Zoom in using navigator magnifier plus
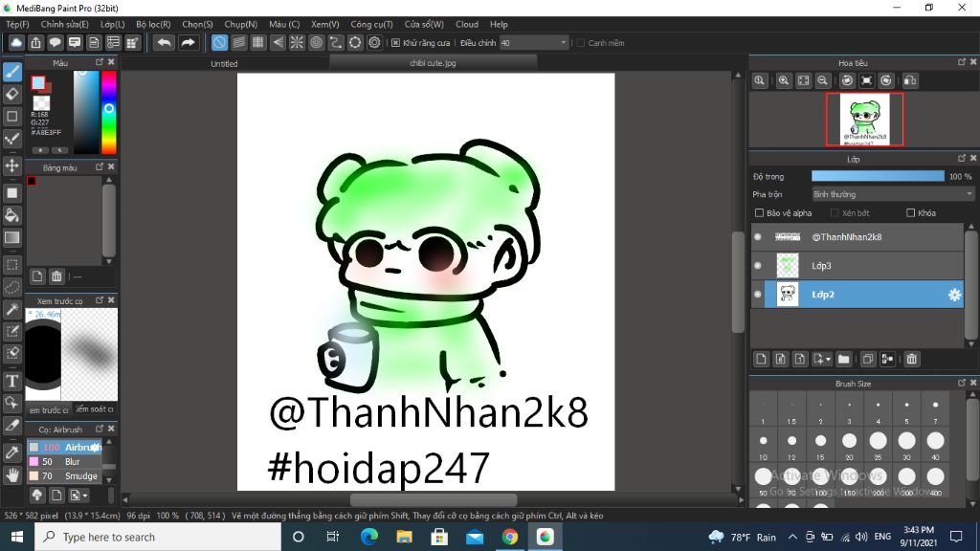The height and width of the screenshot is (551, 980). click(783, 80)
